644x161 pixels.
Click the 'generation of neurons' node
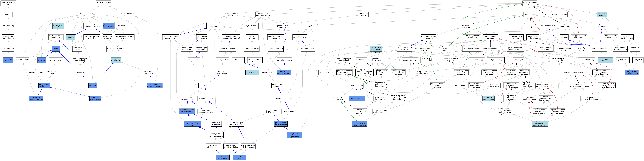[277, 86]
